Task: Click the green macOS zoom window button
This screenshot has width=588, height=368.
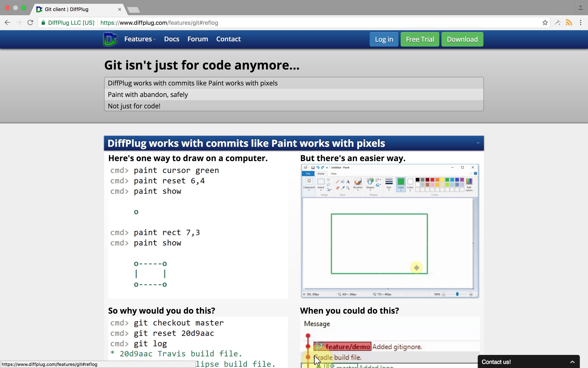Action: click(x=23, y=8)
